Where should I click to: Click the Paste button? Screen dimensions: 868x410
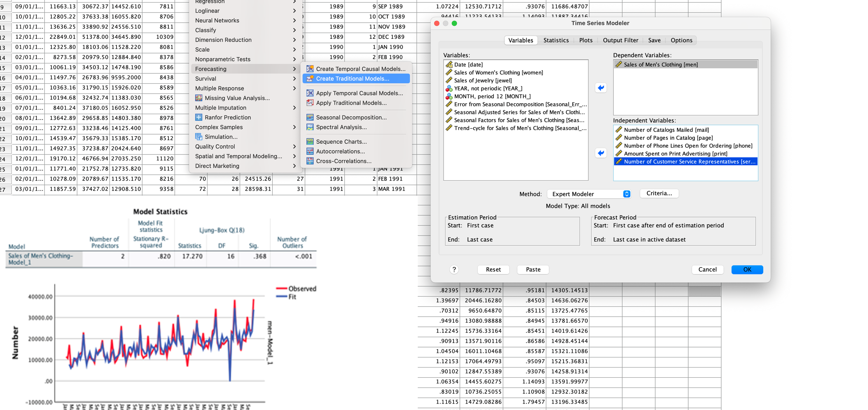tap(533, 269)
